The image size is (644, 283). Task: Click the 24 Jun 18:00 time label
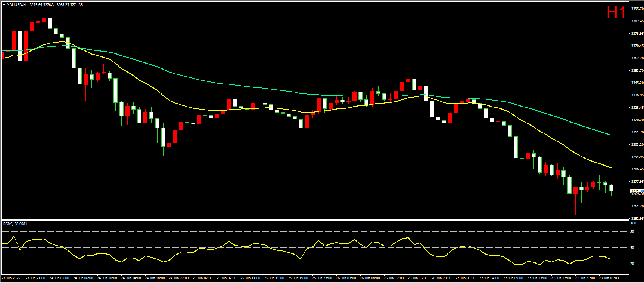tap(155, 278)
